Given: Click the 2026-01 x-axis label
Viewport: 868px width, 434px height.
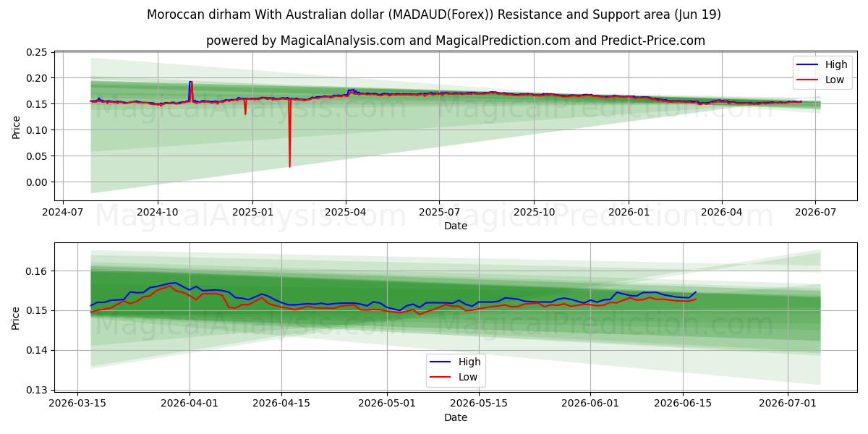Looking at the screenshot, I should click(x=629, y=211).
